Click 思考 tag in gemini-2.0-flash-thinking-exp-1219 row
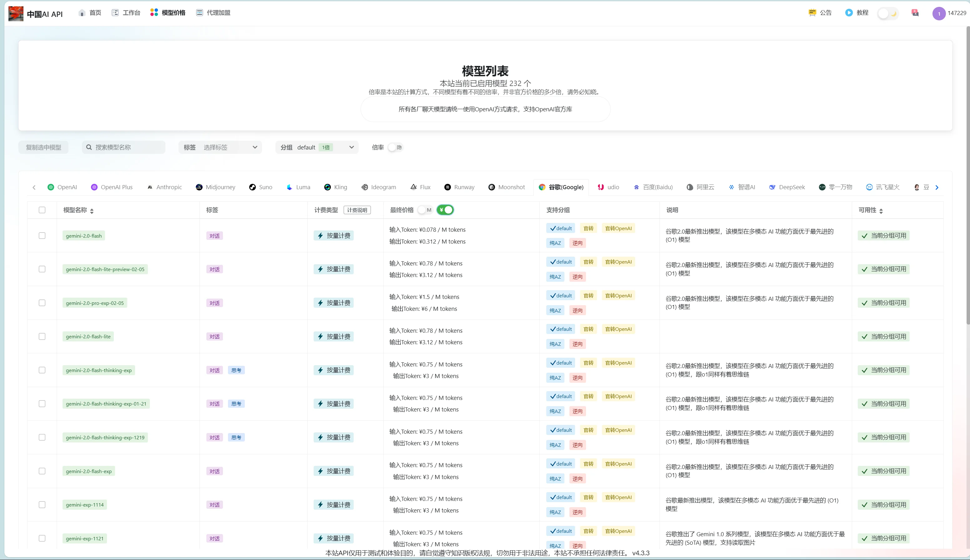Screen dimensions: 970x560 [236, 438]
